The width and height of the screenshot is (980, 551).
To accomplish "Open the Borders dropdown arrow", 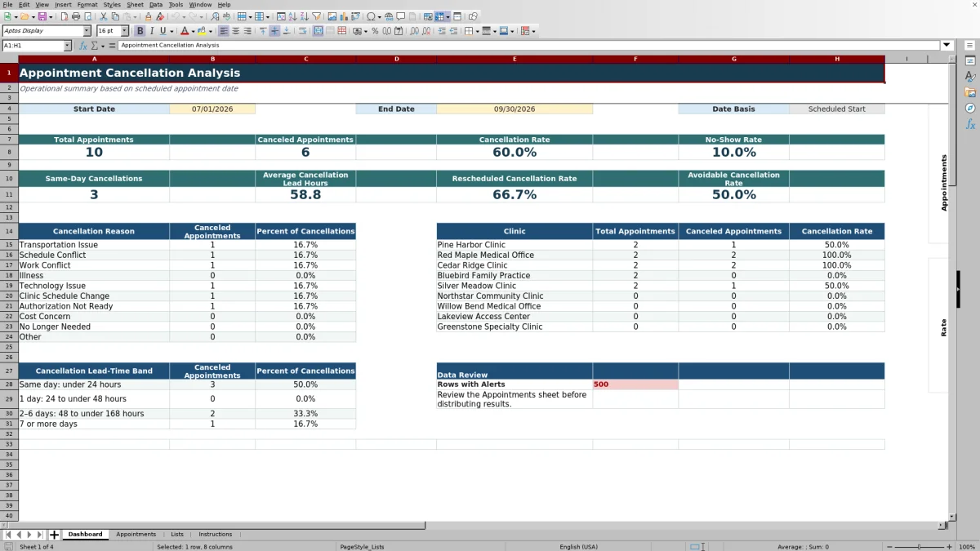I will tap(477, 31).
